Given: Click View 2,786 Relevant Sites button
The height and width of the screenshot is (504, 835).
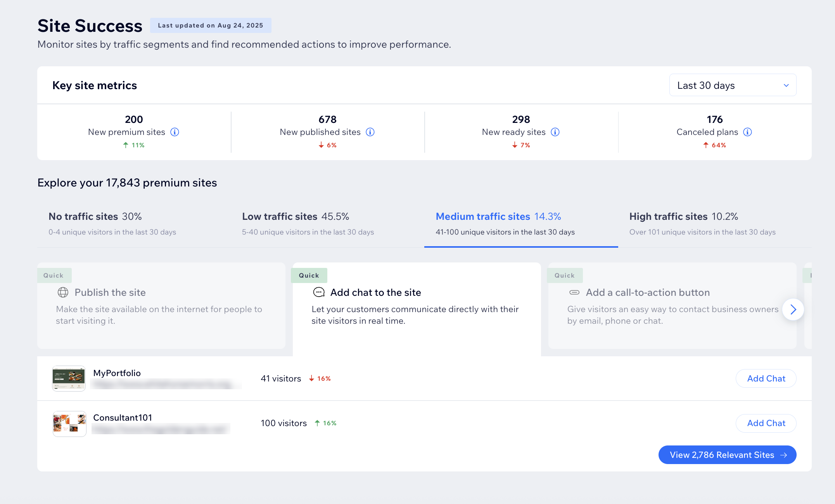Looking at the screenshot, I should [727, 455].
